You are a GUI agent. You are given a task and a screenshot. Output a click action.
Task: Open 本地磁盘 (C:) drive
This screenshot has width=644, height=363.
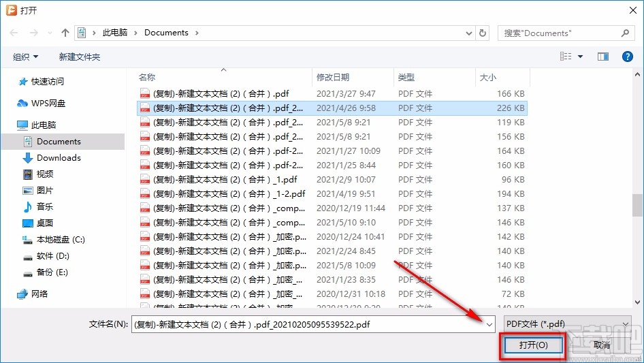(54, 240)
